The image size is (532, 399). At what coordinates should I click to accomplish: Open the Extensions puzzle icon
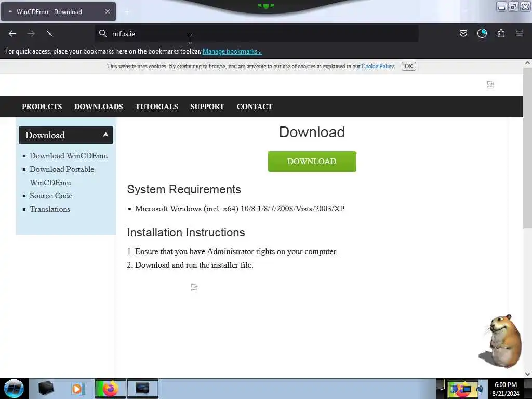click(x=501, y=33)
